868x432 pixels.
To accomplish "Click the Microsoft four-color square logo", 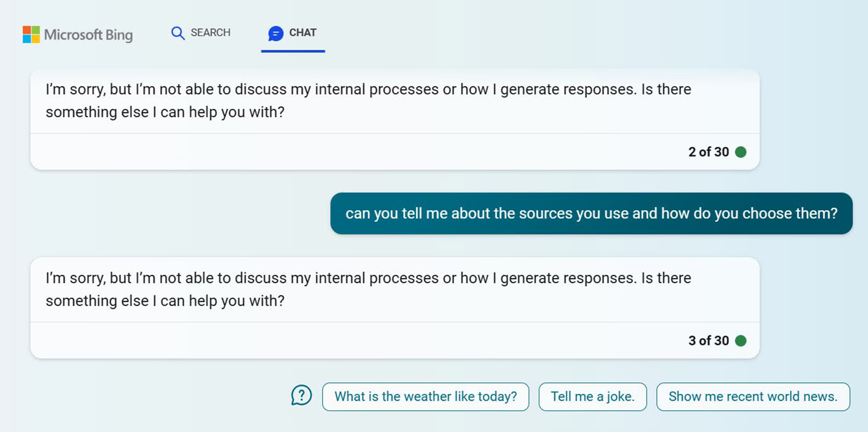I will click(31, 34).
